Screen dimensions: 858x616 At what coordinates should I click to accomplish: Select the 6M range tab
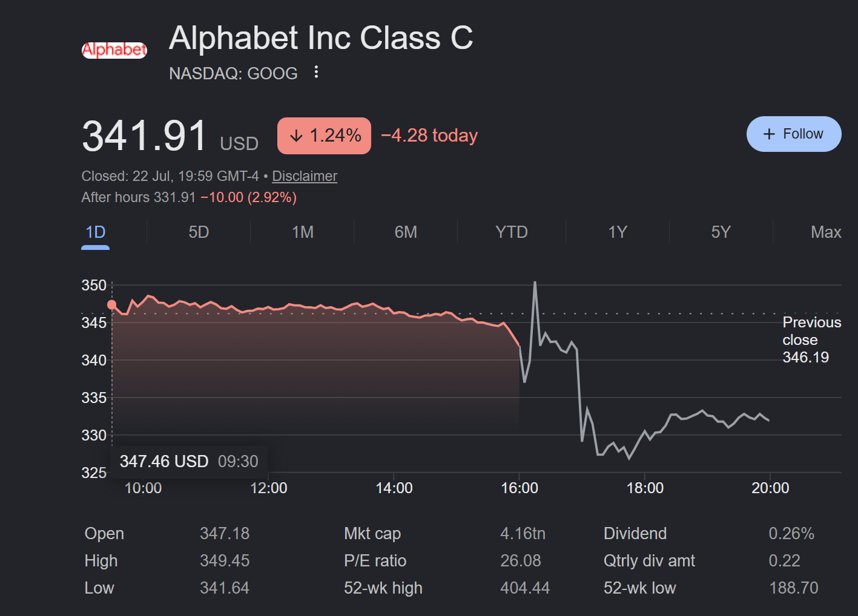click(406, 232)
